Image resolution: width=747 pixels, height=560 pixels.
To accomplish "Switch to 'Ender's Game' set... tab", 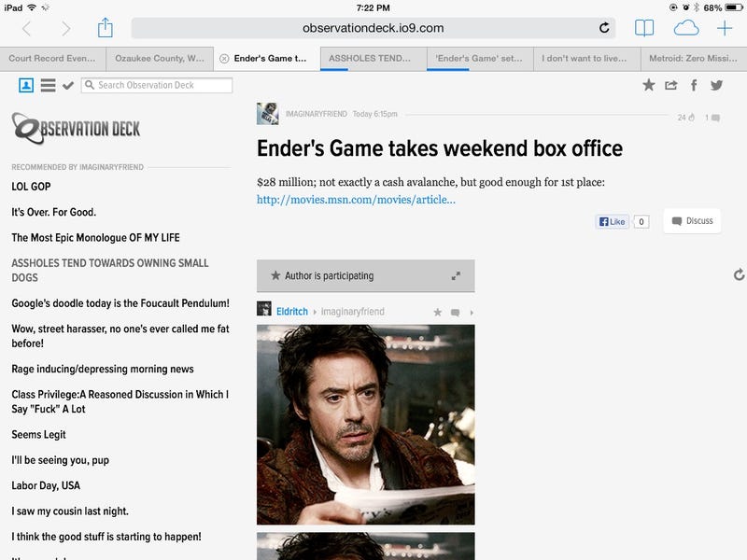I will pyautogui.click(x=479, y=59).
